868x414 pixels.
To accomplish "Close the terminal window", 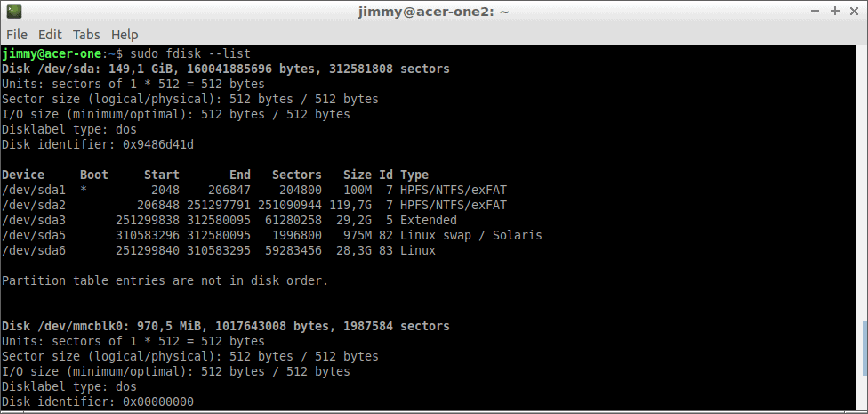I will coord(854,11).
